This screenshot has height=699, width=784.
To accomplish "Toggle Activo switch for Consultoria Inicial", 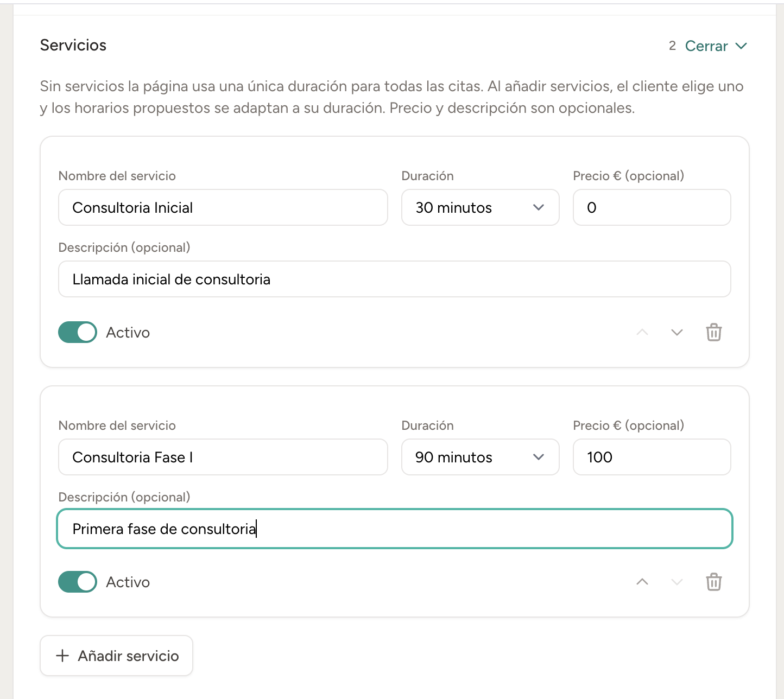I will pos(78,332).
